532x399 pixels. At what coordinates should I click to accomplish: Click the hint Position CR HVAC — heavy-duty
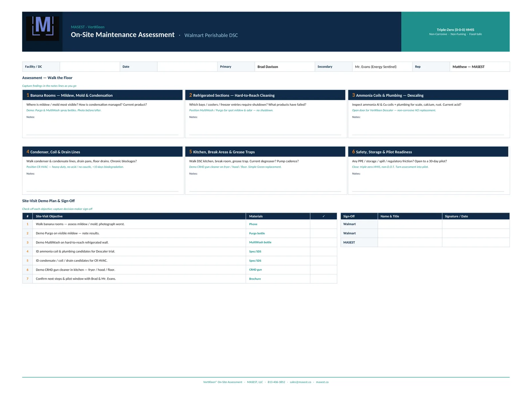tap(75, 167)
